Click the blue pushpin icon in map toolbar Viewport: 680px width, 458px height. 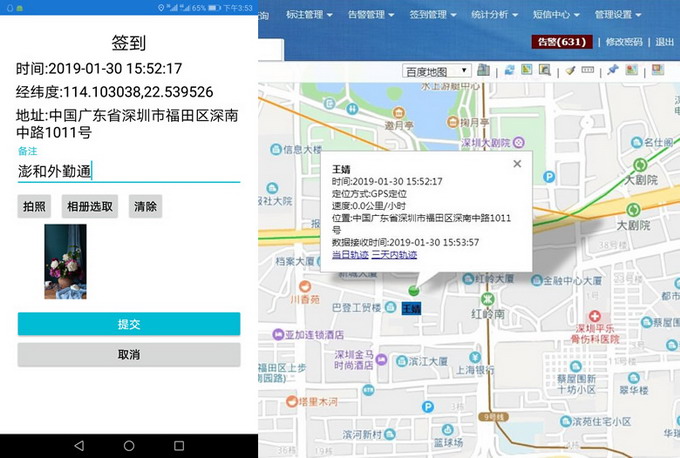[613, 71]
